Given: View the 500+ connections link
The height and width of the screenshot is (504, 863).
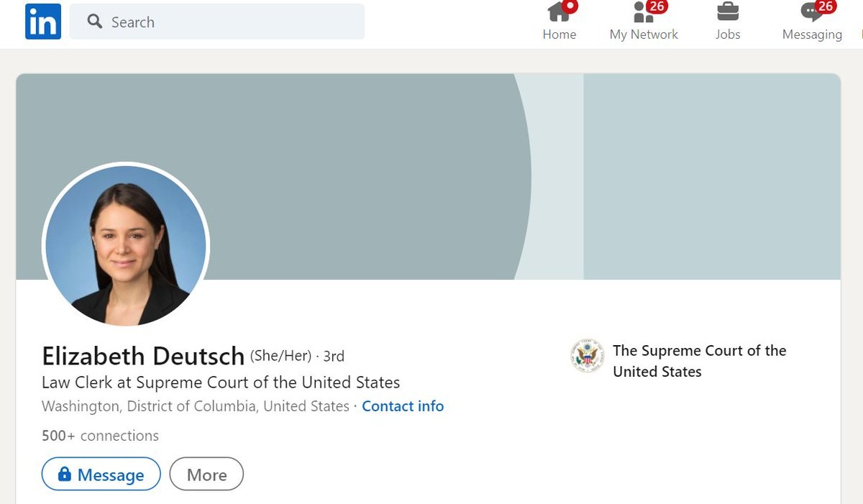Looking at the screenshot, I should (x=100, y=436).
